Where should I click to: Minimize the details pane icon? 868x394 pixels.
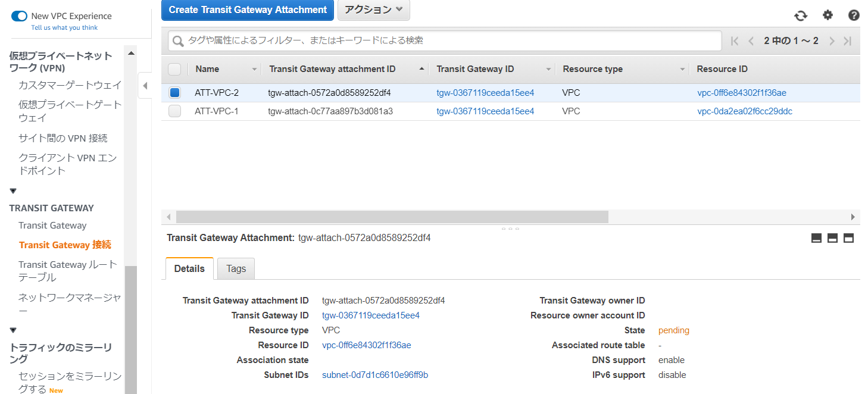(816, 238)
